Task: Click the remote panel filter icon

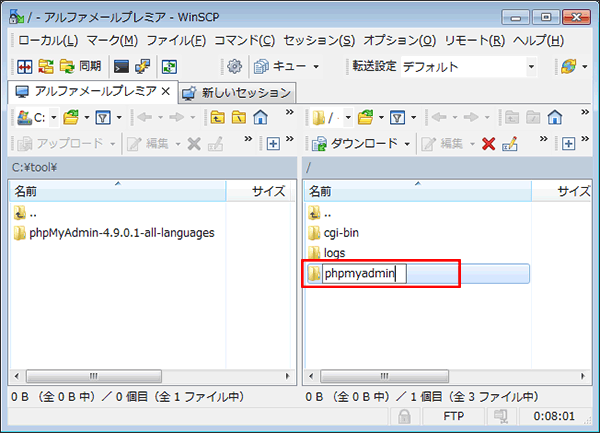Action: click(396, 117)
